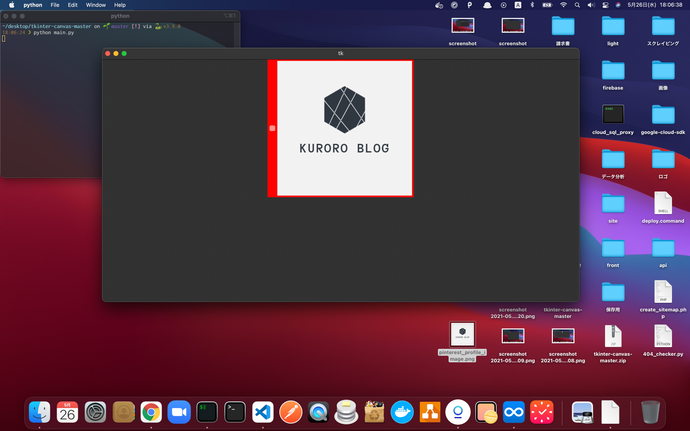Toggle Wi-Fi from the menu bar
This screenshot has height=431, width=690.
pyautogui.click(x=563, y=5)
